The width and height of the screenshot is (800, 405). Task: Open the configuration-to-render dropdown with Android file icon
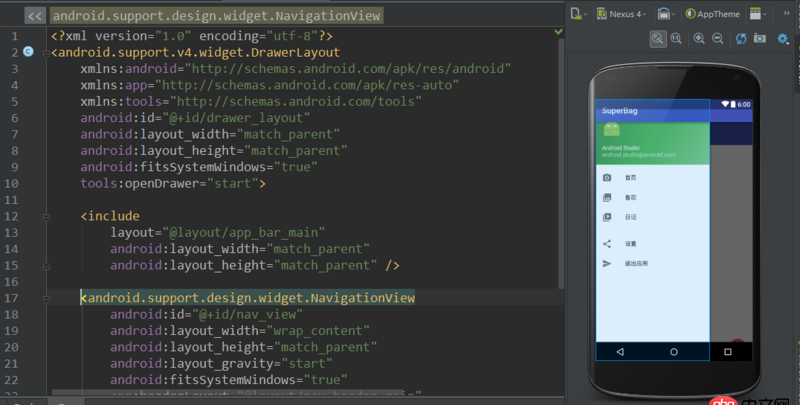point(578,14)
